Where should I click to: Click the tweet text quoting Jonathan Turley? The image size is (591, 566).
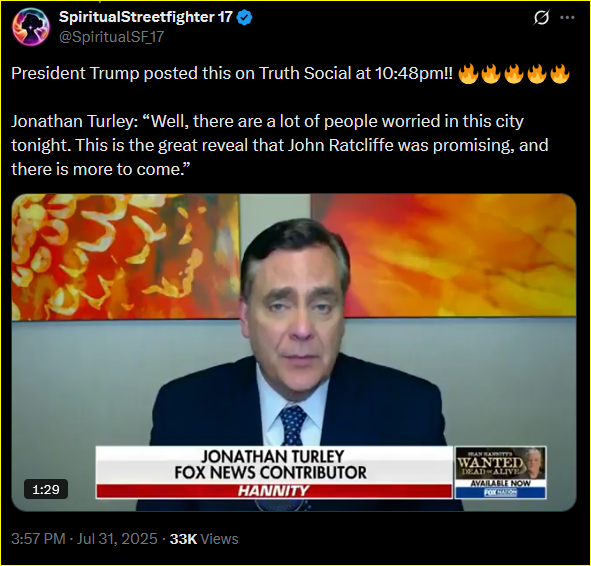pyautogui.click(x=280, y=145)
